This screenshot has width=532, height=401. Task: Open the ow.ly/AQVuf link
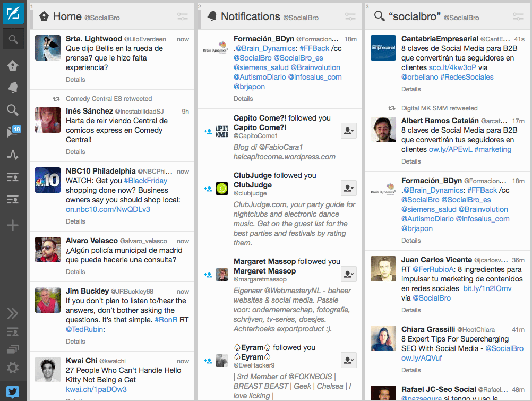(x=422, y=358)
